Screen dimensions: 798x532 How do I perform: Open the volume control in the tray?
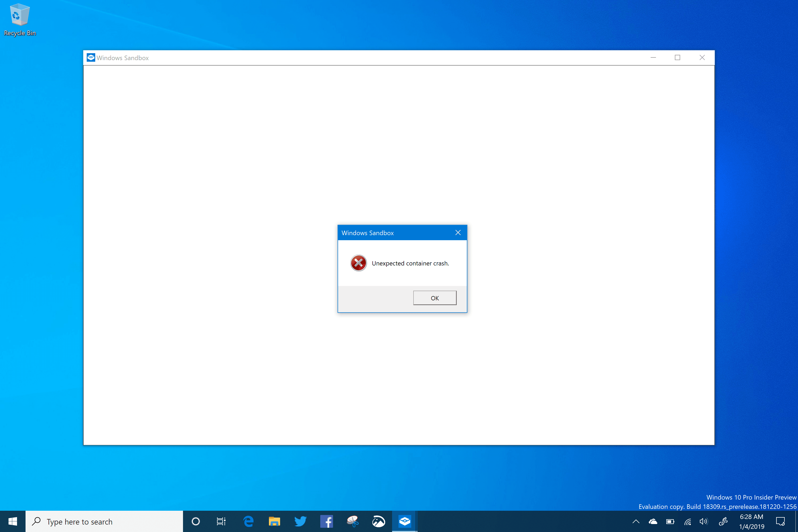(704, 521)
